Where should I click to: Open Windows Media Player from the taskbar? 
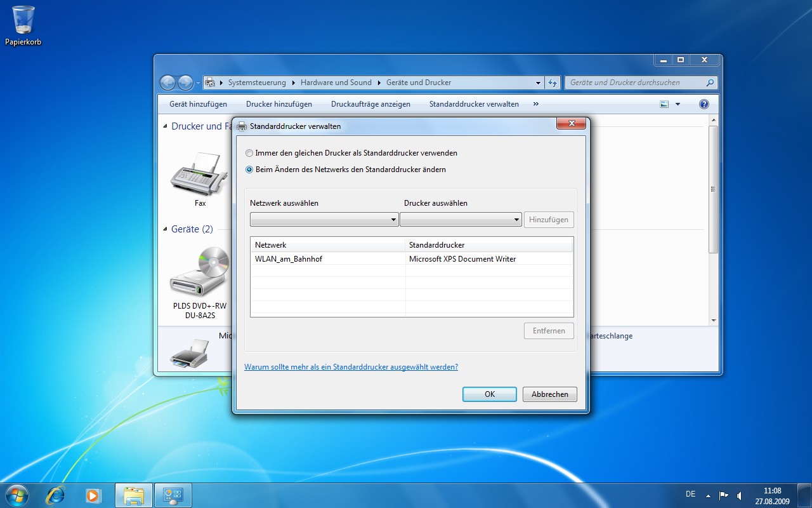coord(94,495)
